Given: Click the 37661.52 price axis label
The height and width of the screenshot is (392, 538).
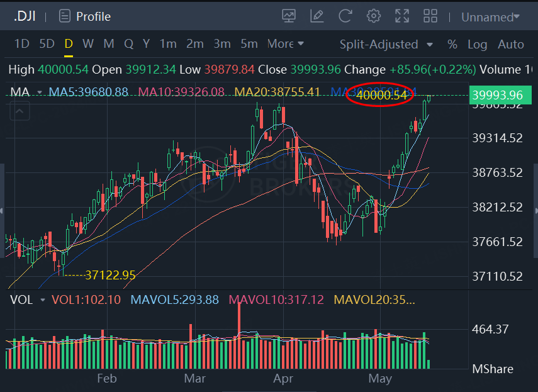Looking at the screenshot, I should 498,242.
